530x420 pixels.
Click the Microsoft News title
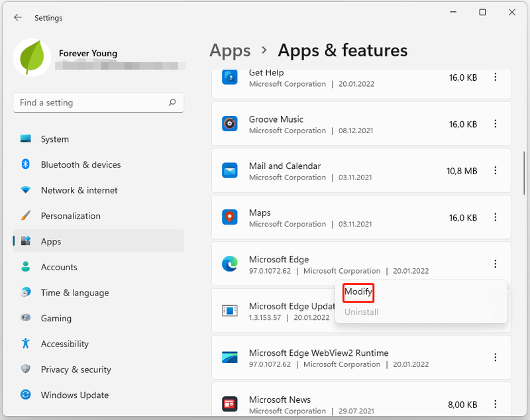280,399
